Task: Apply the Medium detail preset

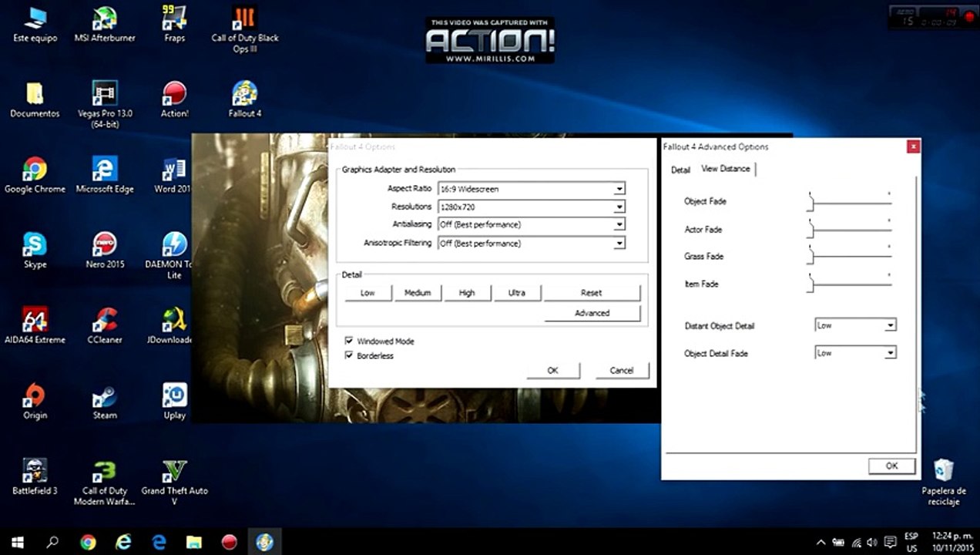Action: [x=418, y=293]
